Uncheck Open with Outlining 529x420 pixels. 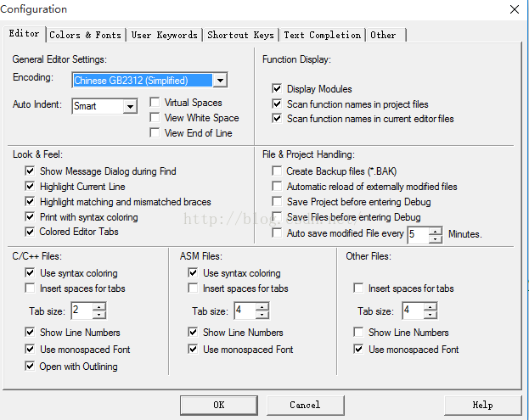[30, 366]
